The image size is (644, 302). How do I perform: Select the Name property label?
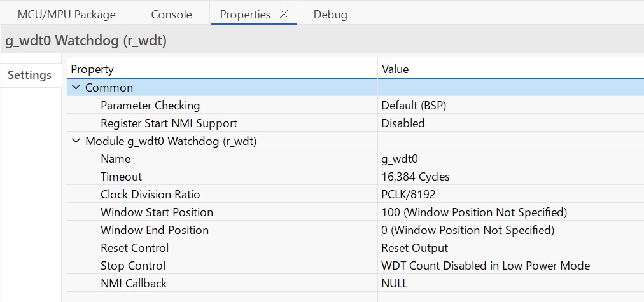115,159
